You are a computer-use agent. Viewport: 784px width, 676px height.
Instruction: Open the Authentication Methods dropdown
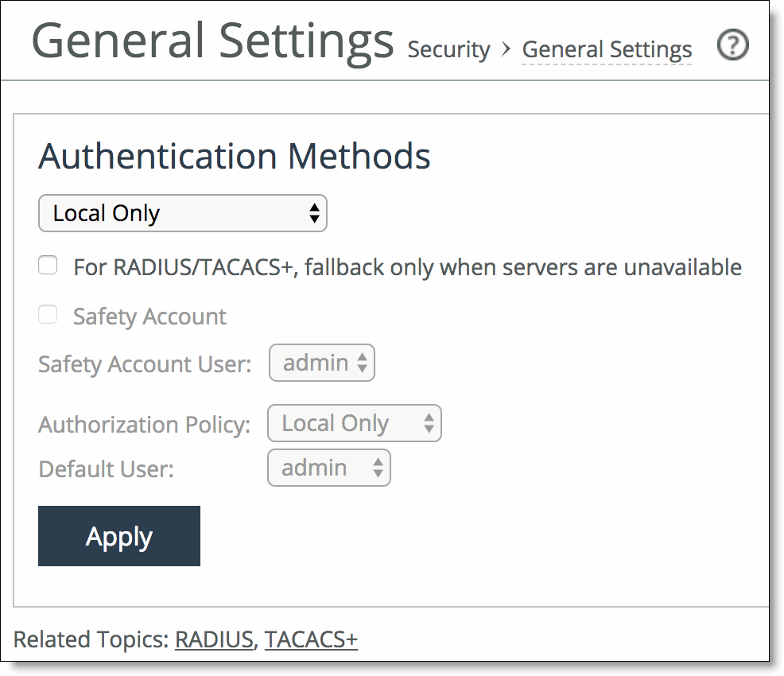[x=183, y=213]
